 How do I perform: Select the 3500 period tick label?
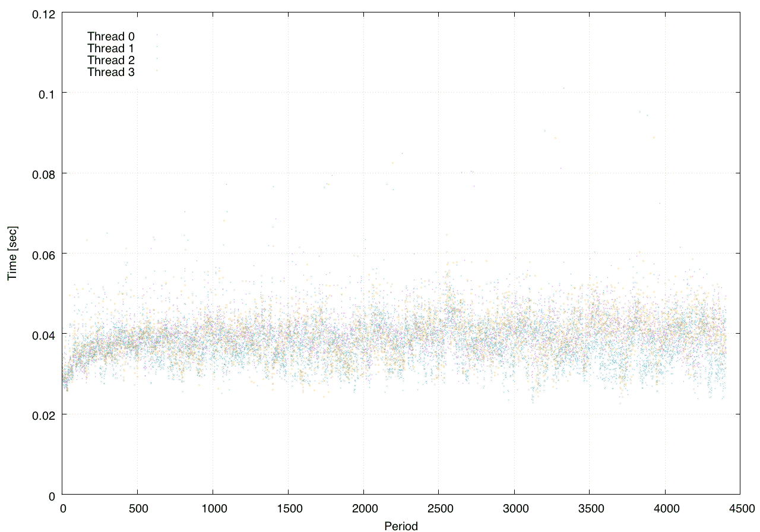point(589,509)
